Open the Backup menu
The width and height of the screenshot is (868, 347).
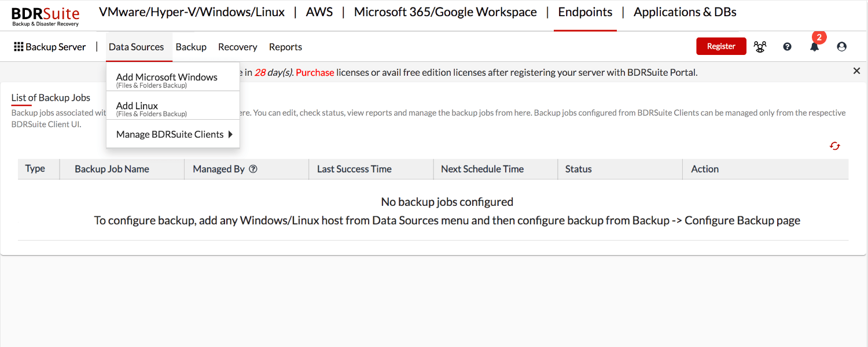pyautogui.click(x=191, y=47)
